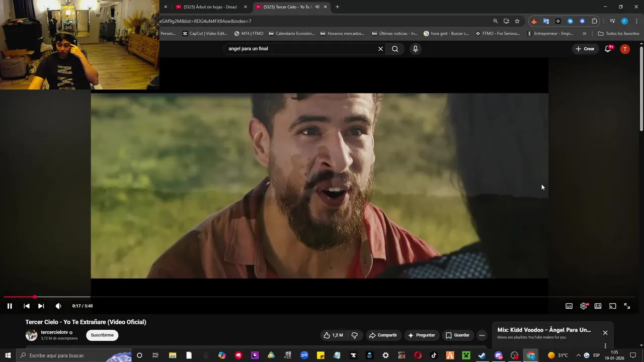644x362 pixels.
Task: Open the FTMO - For Serious bookmark
Action: click(x=498, y=34)
